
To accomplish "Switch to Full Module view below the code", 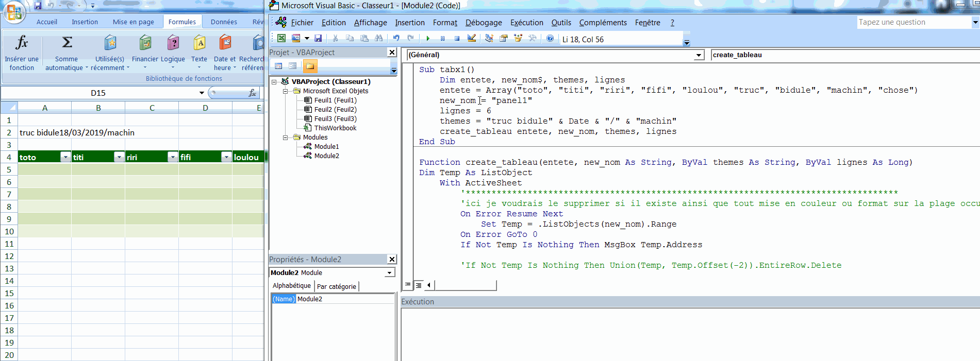I will click(x=419, y=284).
